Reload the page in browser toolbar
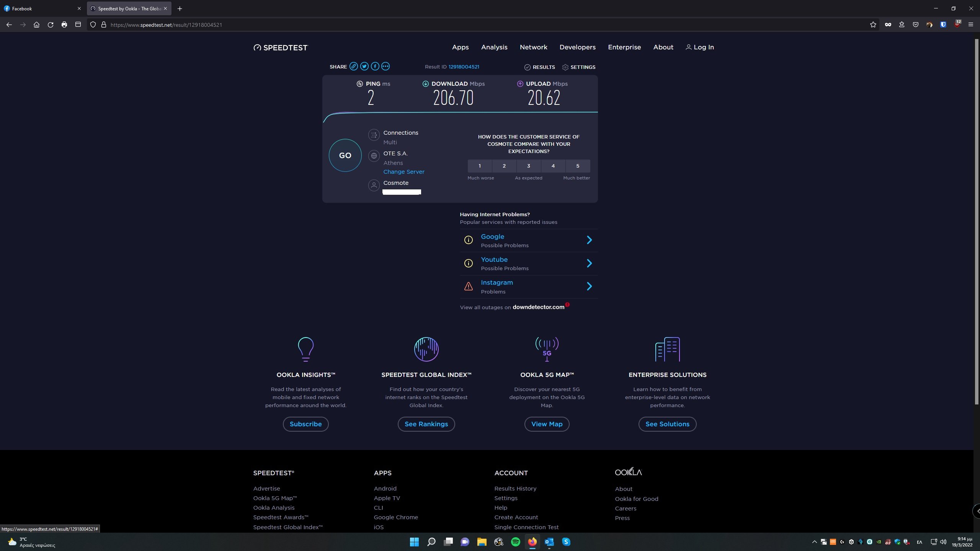 [x=51, y=25]
